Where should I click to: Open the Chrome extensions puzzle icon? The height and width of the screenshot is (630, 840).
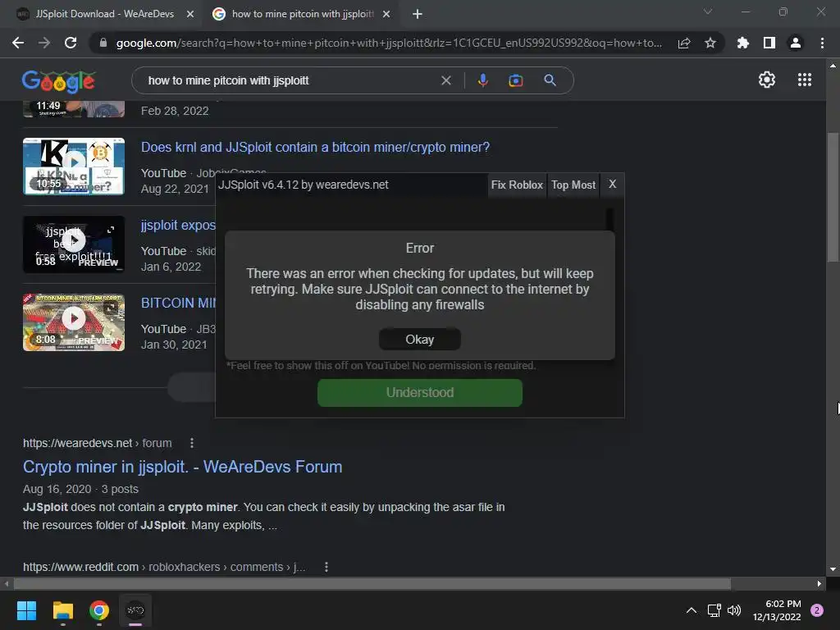(x=743, y=43)
